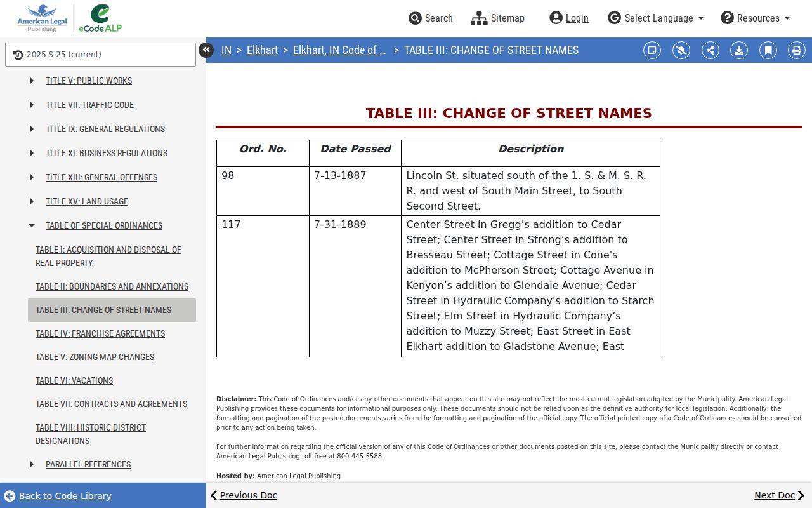The image size is (812, 508).
Task: Collapse the sidebar with double-chevron button
Action: pyautogui.click(x=206, y=50)
